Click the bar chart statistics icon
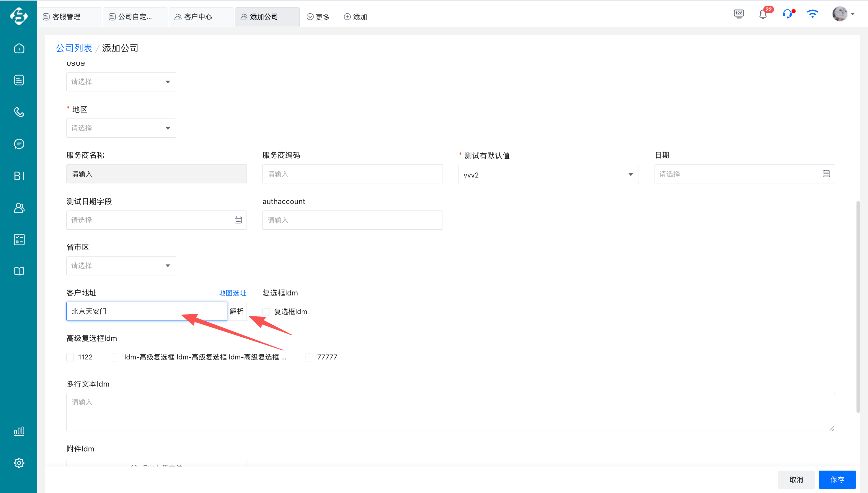868x493 pixels. (x=19, y=431)
